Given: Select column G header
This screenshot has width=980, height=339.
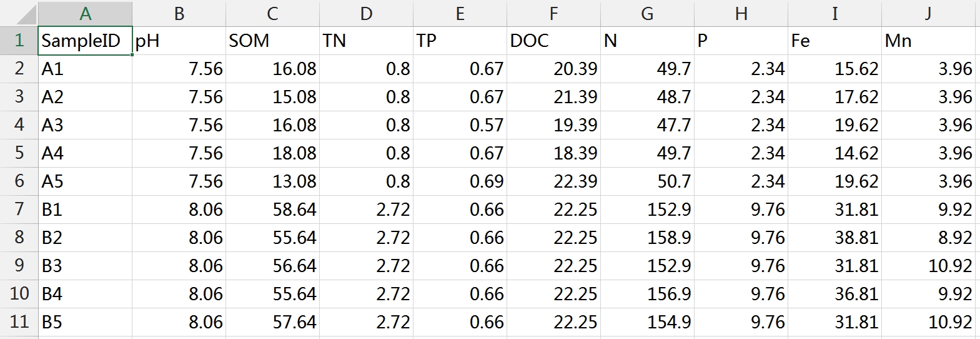Looking at the screenshot, I should pos(647,13).
